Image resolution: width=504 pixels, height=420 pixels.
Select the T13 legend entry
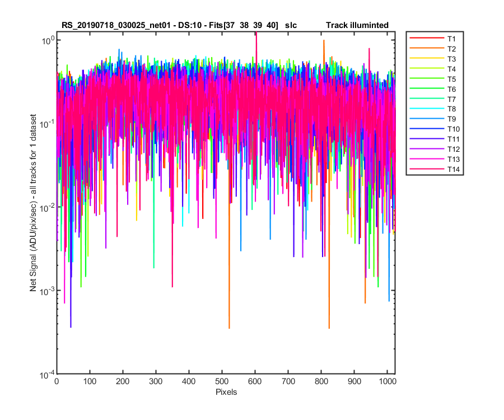tap(435, 159)
